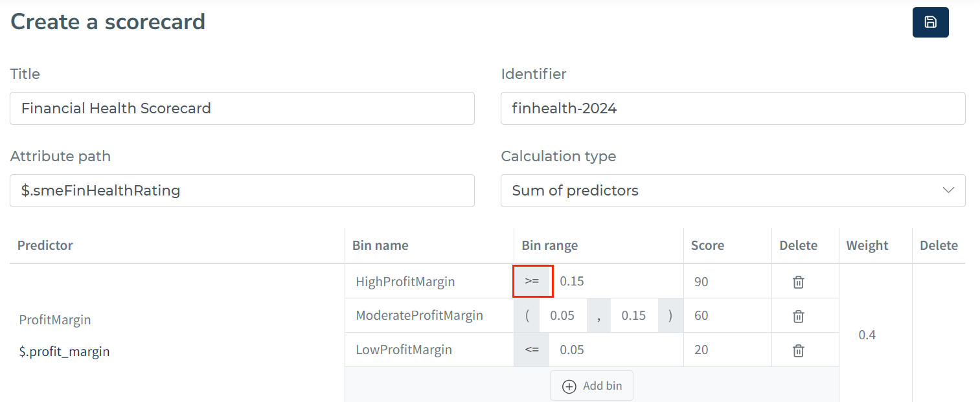Click the plus circle icon in Add bin
The width and height of the screenshot is (980, 402).
(569, 386)
